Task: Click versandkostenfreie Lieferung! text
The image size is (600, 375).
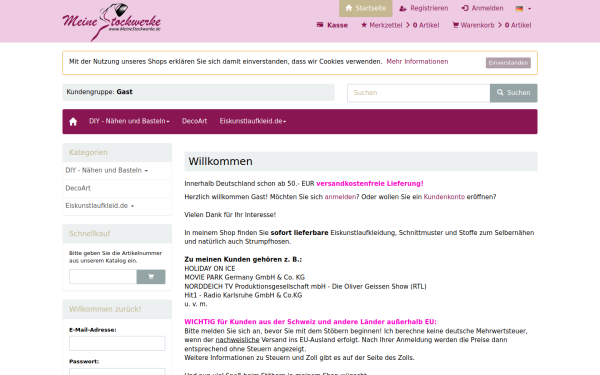Action: pos(370,184)
